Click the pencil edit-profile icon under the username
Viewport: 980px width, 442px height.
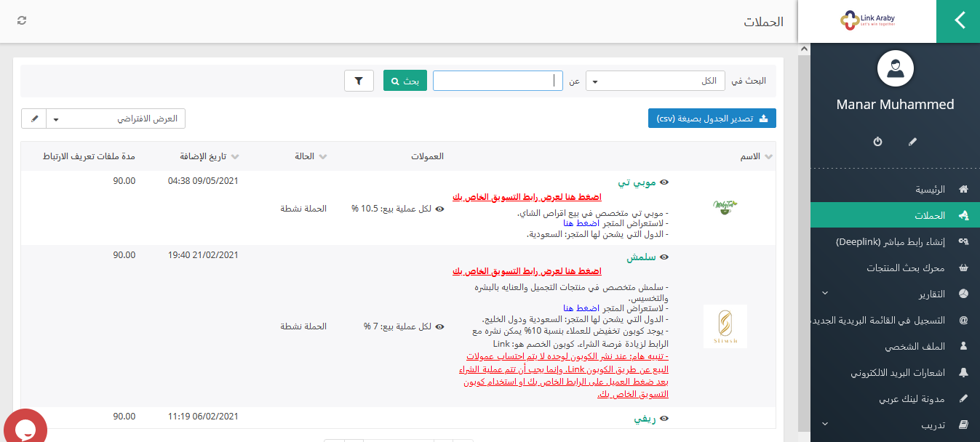[x=912, y=141]
